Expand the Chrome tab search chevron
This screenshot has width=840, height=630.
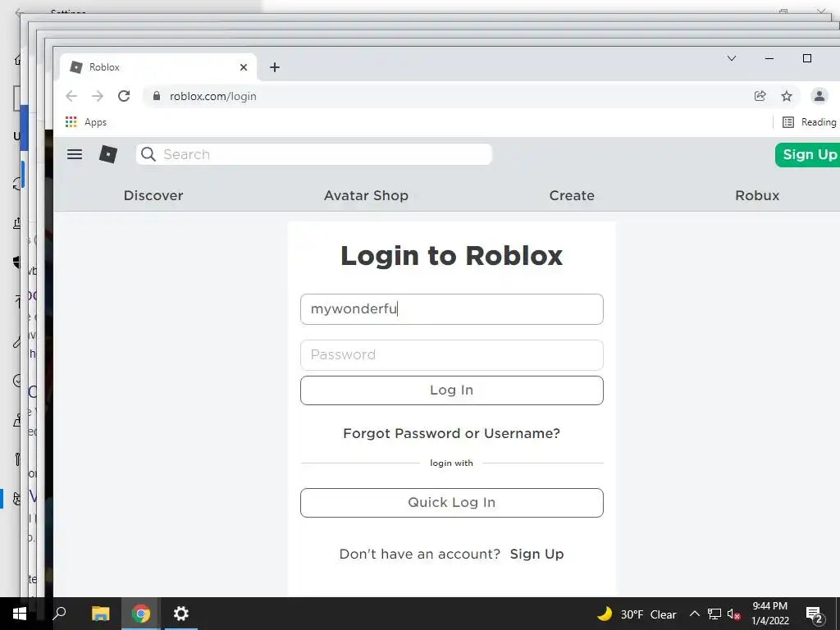click(x=731, y=58)
